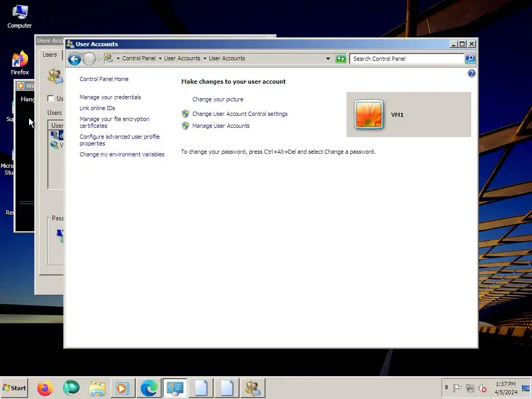Click the second blank document taskbar icon
The width and height of the screenshot is (532, 399).
(227, 388)
